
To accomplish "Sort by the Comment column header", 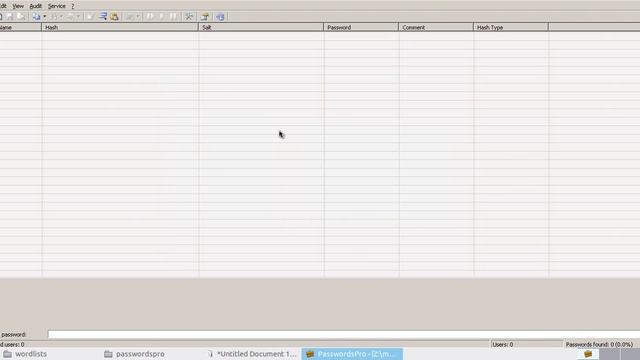I will point(436,27).
